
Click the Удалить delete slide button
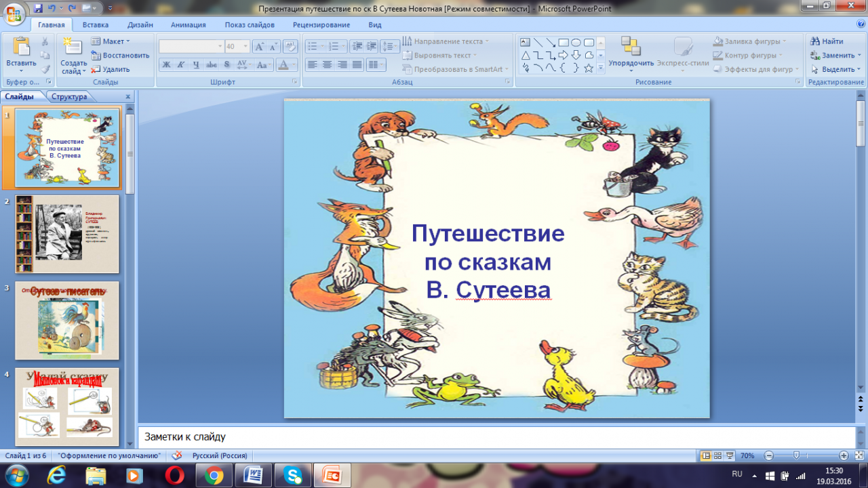pyautogui.click(x=111, y=69)
